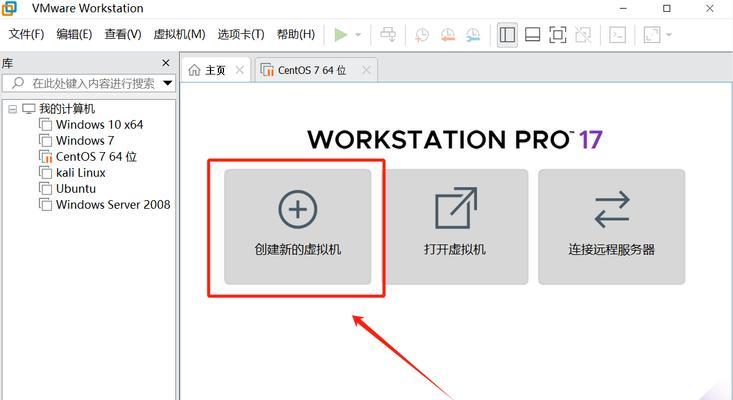
Task: Open the power options dropdown arrow
Action: (x=359, y=35)
